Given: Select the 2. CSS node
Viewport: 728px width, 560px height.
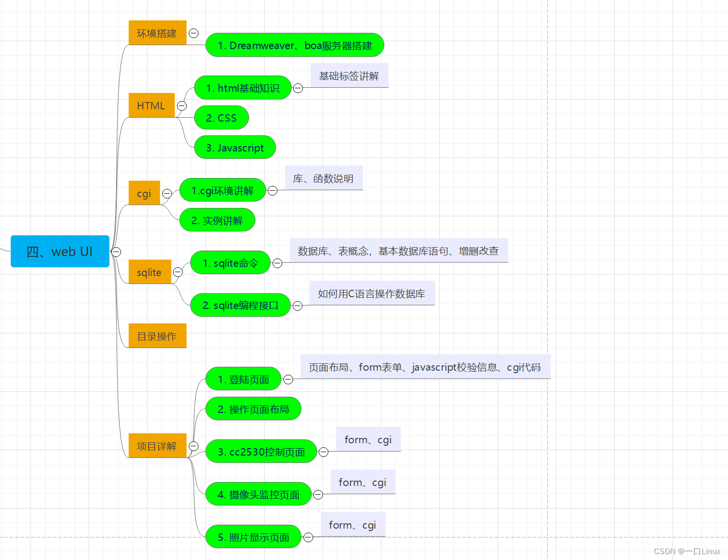Looking at the screenshot, I should 222,118.
